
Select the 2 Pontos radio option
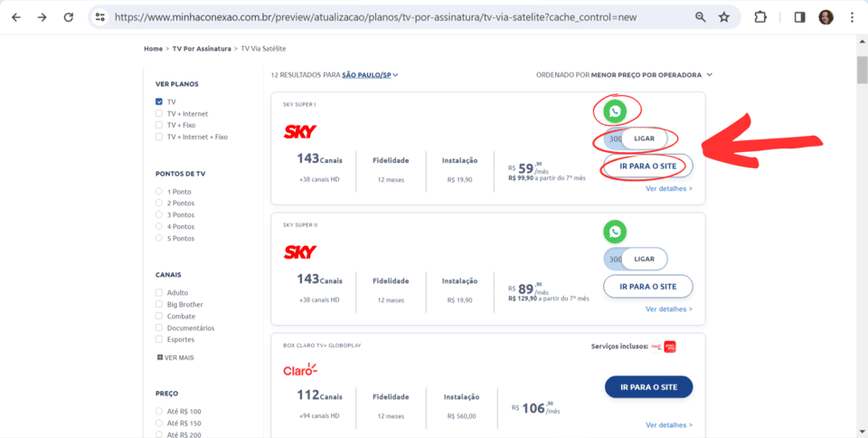pyautogui.click(x=159, y=204)
